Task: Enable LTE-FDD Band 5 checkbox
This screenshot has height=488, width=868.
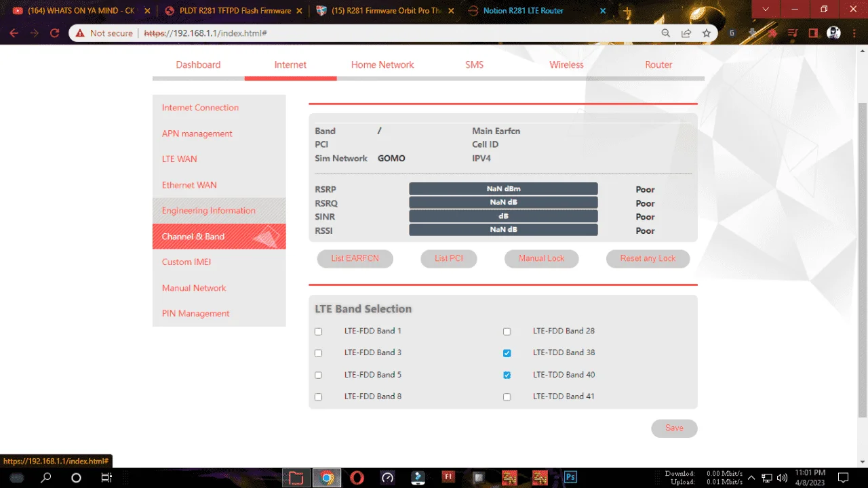Action: (318, 375)
